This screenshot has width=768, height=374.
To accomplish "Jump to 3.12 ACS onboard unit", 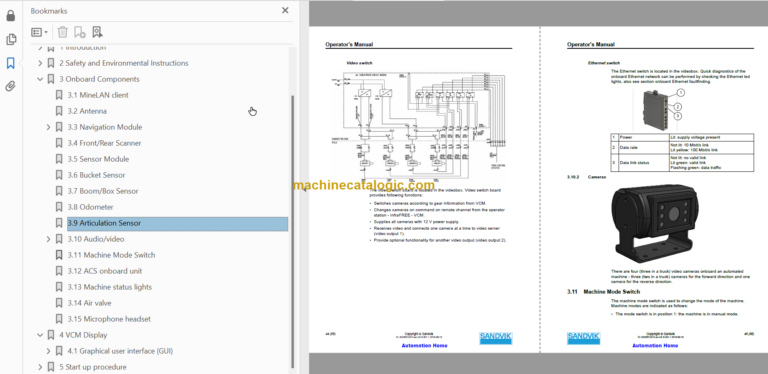I will click(x=104, y=271).
